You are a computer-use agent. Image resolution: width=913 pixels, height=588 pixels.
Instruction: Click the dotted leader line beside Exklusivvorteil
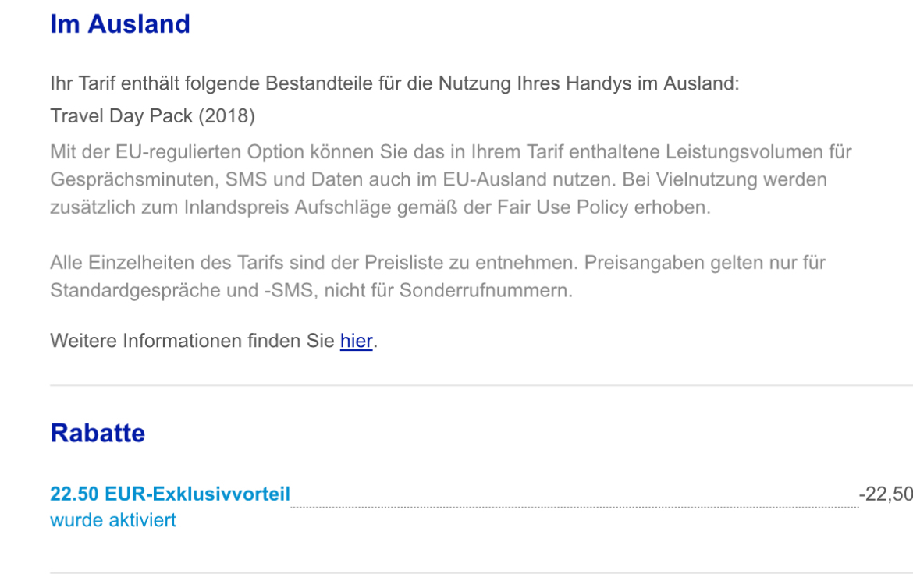574,507
